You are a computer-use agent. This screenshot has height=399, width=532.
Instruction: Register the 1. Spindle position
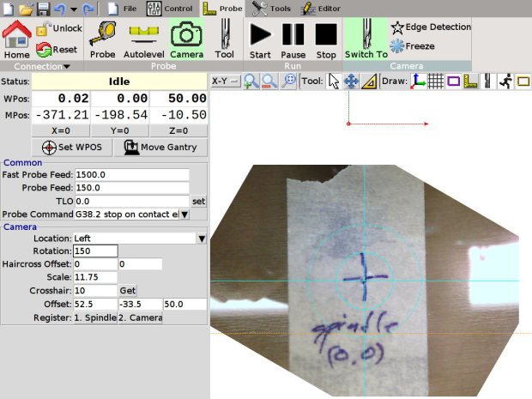pos(95,317)
